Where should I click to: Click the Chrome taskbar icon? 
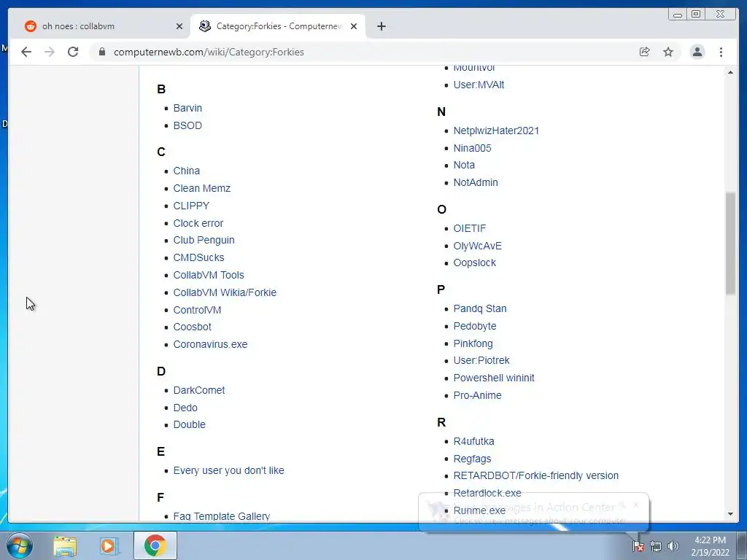click(155, 545)
